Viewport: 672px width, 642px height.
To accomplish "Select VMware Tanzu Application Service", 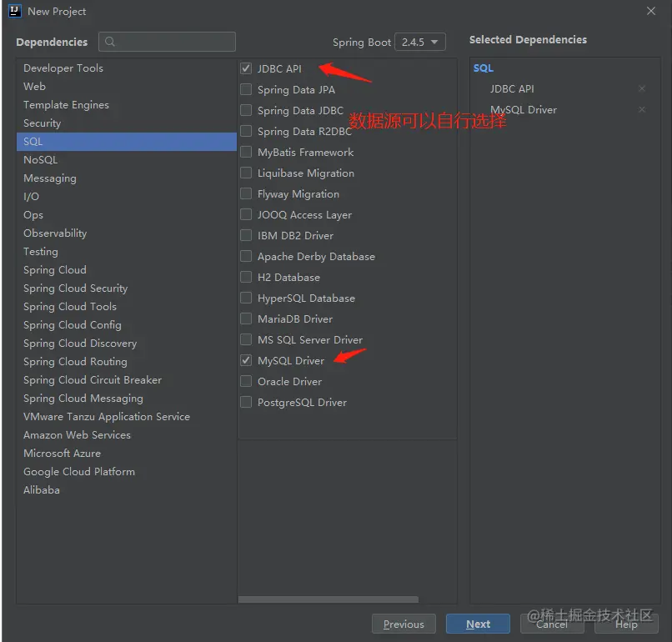I will (x=127, y=417).
